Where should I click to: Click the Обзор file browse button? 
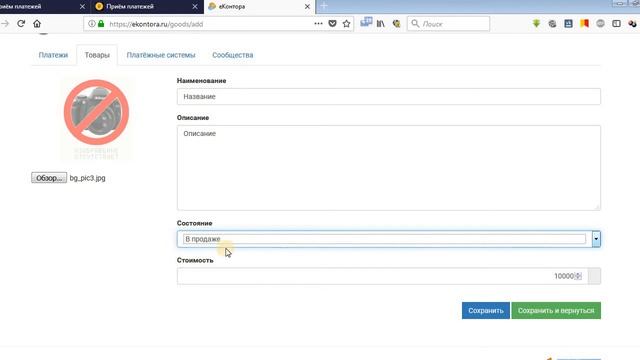[x=49, y=178]
